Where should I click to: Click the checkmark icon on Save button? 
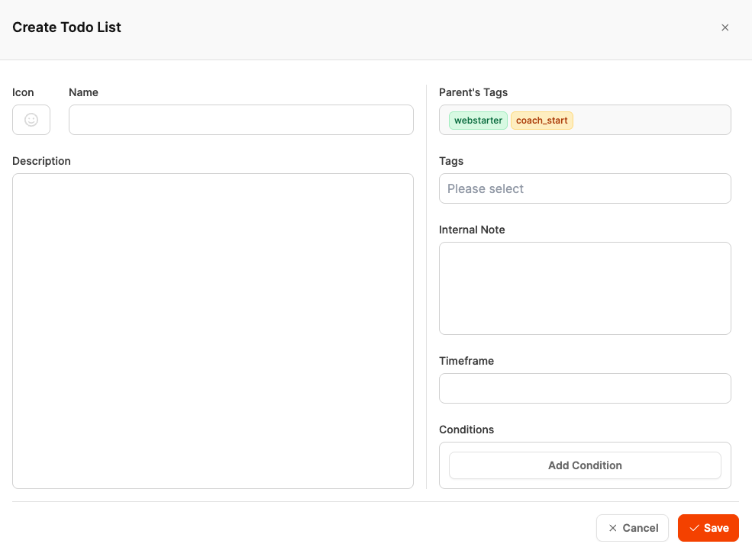click(x=694, y=528)
